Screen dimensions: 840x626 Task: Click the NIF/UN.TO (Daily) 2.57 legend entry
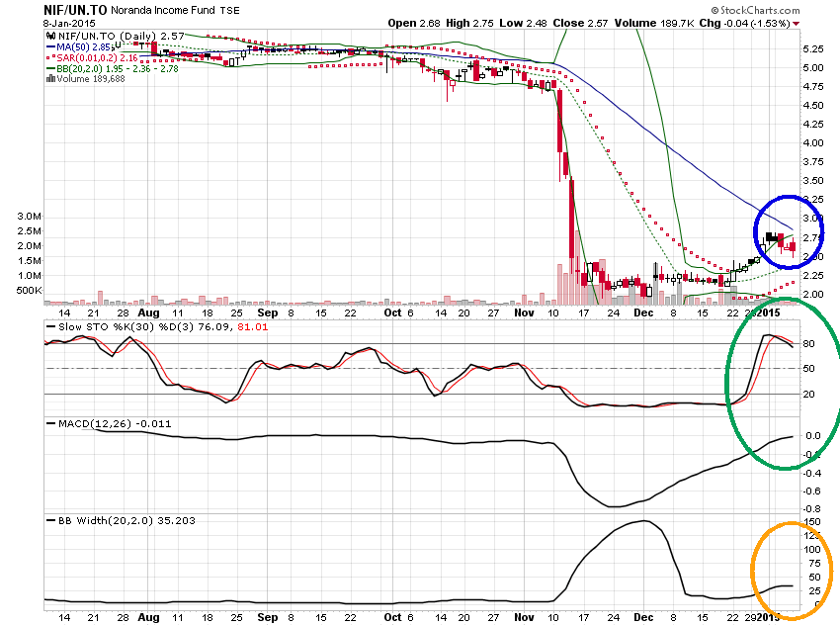click(122, 36)
